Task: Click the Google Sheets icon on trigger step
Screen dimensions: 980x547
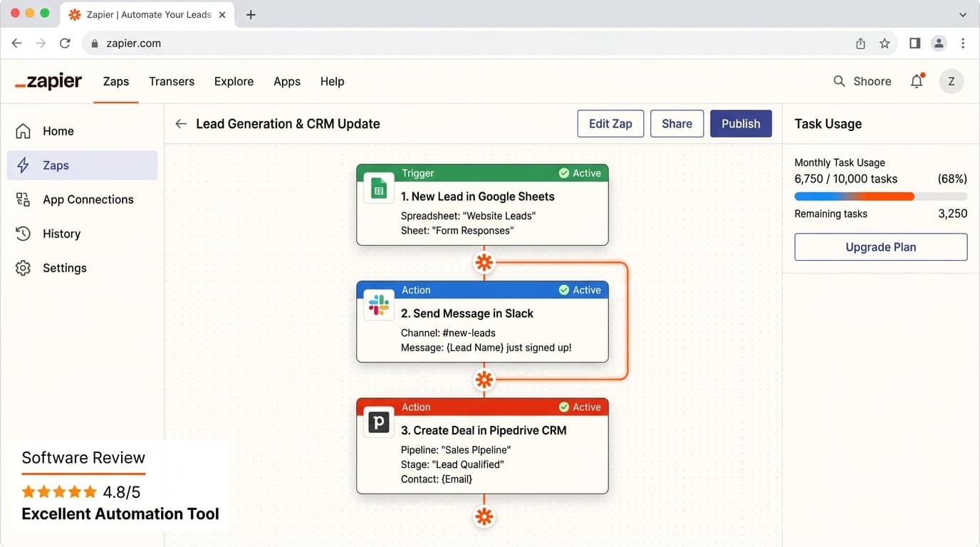Action: pos(379,189)
